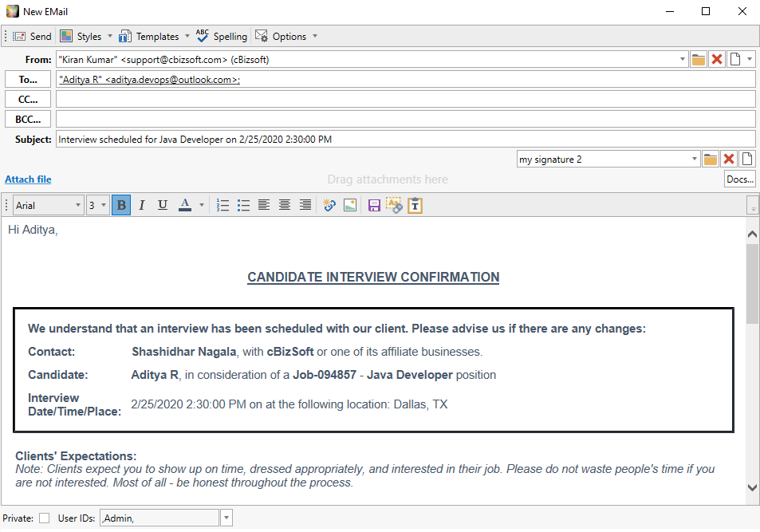Open the Options menu
The height and width of the screenshot is (532, 760).
click(282, 37)
